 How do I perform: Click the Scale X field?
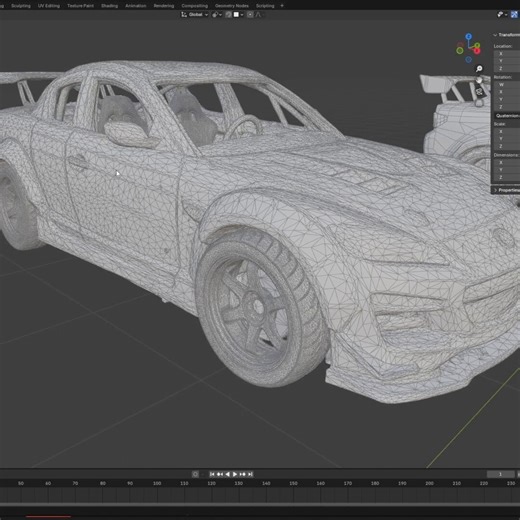[x=507, y=132]
